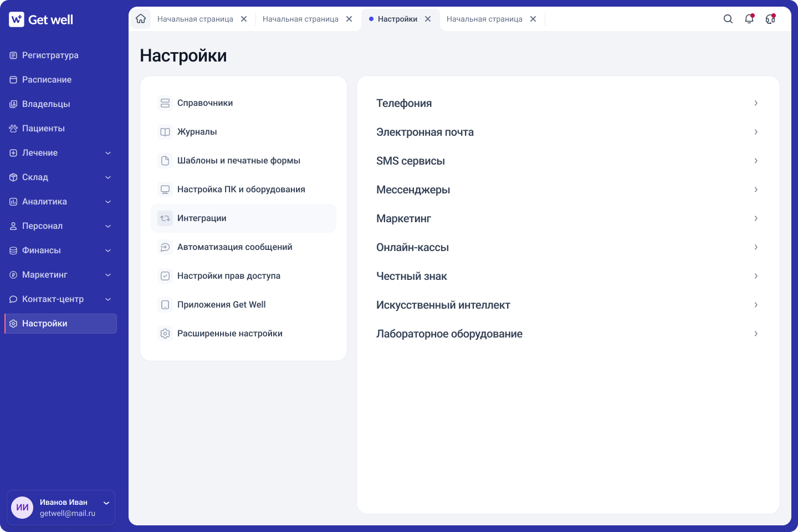Switch to the first Начальная страница tab
The width and height of the screenshot is (798, 532).
coord(195,19)
